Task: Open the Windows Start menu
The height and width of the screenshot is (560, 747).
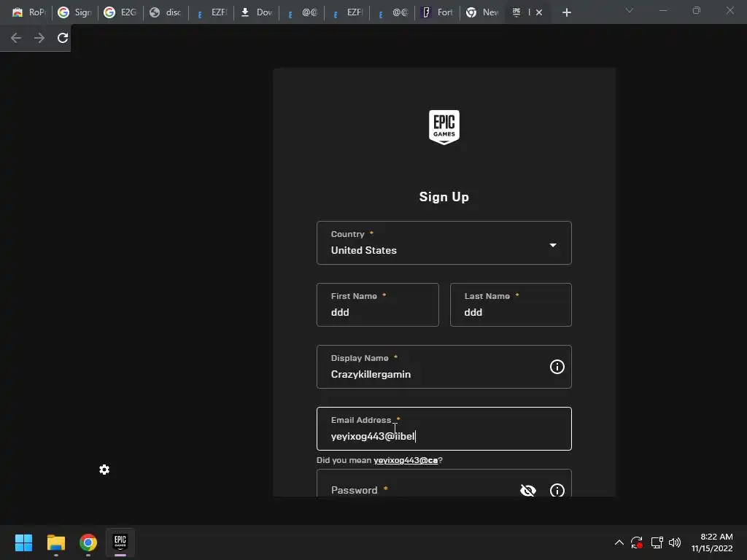Action: [x=23, y=542]
